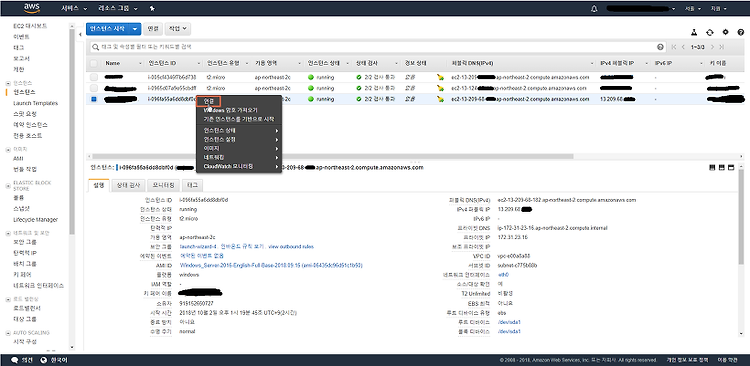Go to last page of results
750x366 pixels.
tap(721, 47)
